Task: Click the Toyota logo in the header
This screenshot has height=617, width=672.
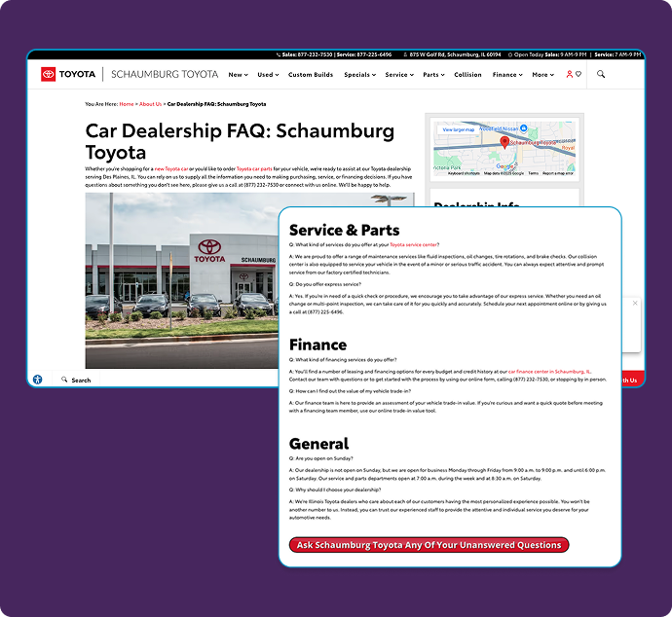Action: [x=68, y=74]
